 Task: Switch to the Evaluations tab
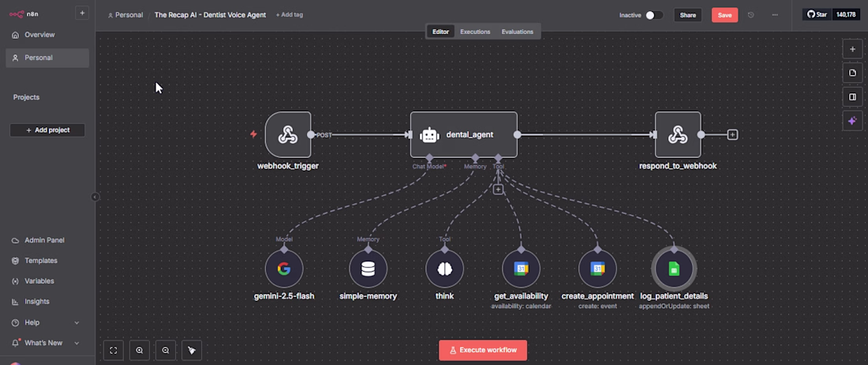coord(518,32)
